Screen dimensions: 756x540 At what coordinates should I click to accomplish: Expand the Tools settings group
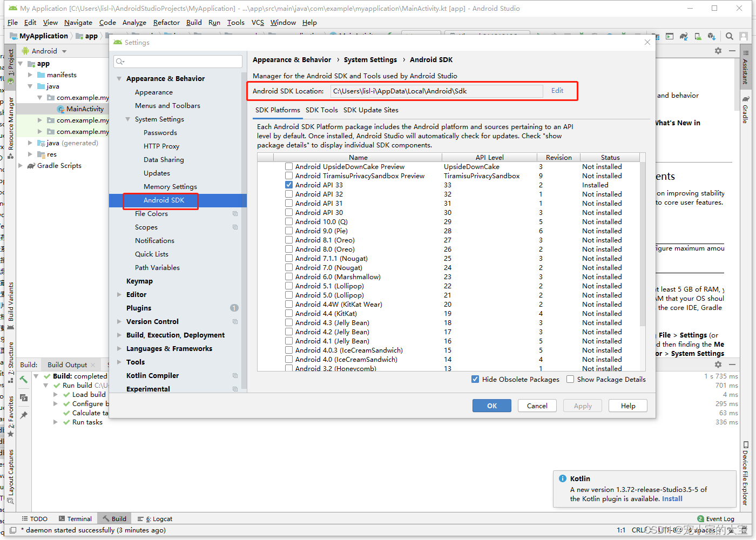(x=119, y=362)
